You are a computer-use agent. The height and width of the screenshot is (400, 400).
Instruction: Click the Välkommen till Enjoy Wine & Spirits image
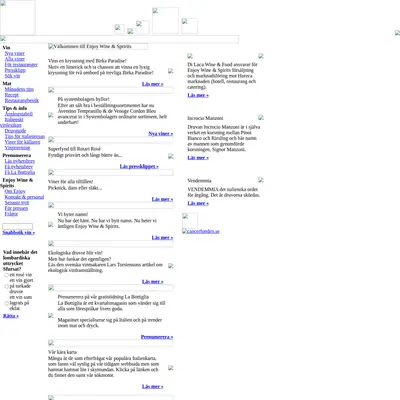pyautogui.click(x=98, y=47)
